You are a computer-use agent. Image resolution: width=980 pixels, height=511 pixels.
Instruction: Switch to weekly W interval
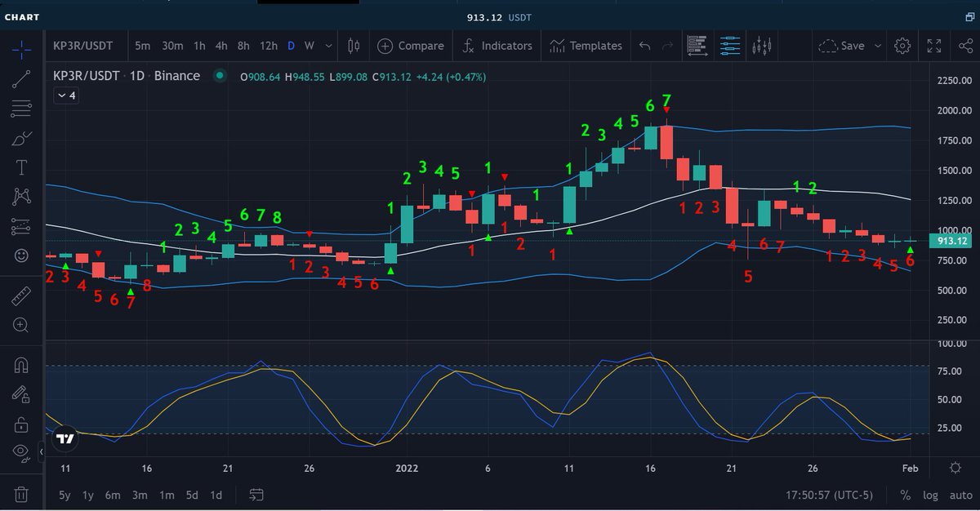point(310,46)
